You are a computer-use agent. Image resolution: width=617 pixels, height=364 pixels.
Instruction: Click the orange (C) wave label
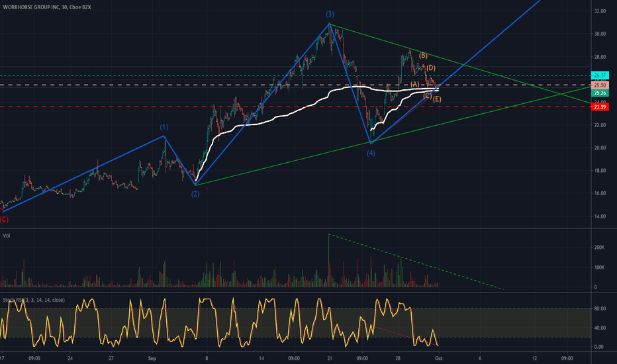428,95
